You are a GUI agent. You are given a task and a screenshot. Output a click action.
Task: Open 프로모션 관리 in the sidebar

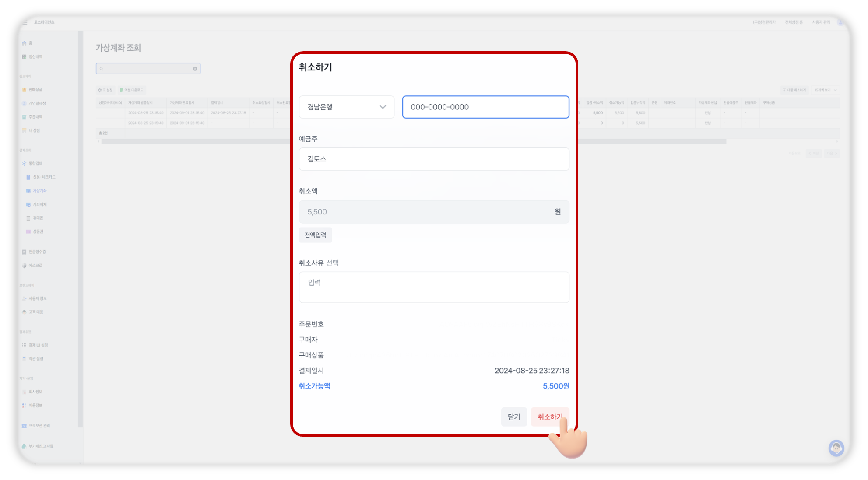(39, 426)
